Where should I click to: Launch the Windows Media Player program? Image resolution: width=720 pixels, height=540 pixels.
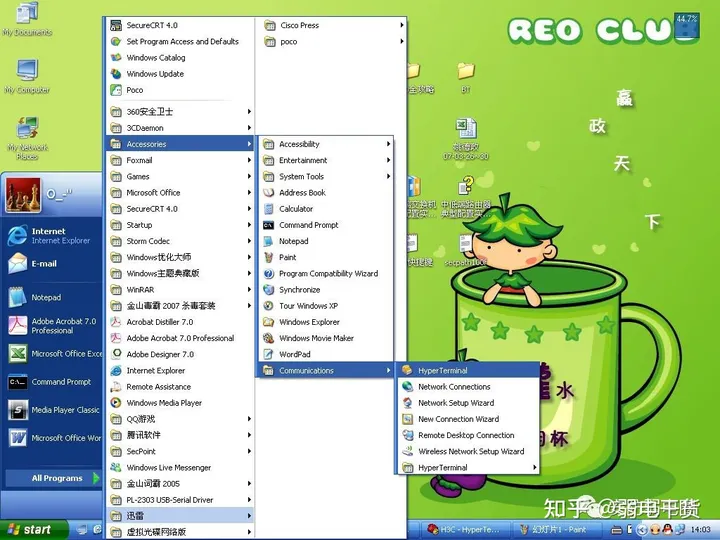coord(180,403)
